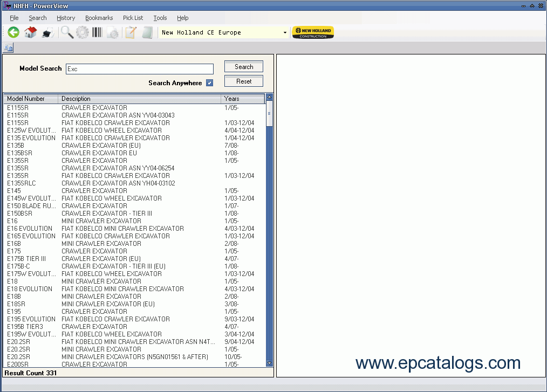Sort by Years column header

[242, 99]
